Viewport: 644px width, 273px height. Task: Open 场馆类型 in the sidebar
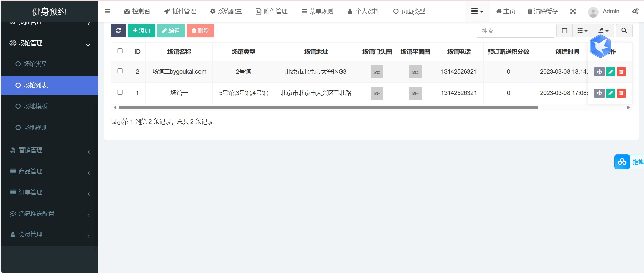pyautogui.click(x=35, y=64)
